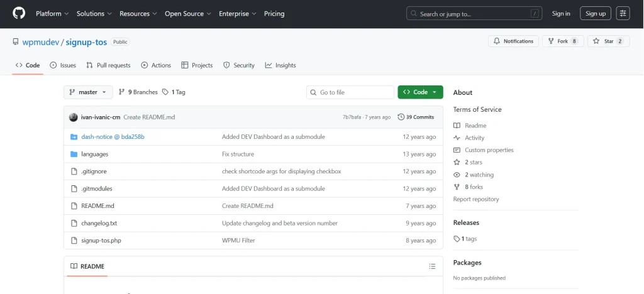Open the green Code dropdown
This screenshot has width=644, height=294.
tap(420, 92)
